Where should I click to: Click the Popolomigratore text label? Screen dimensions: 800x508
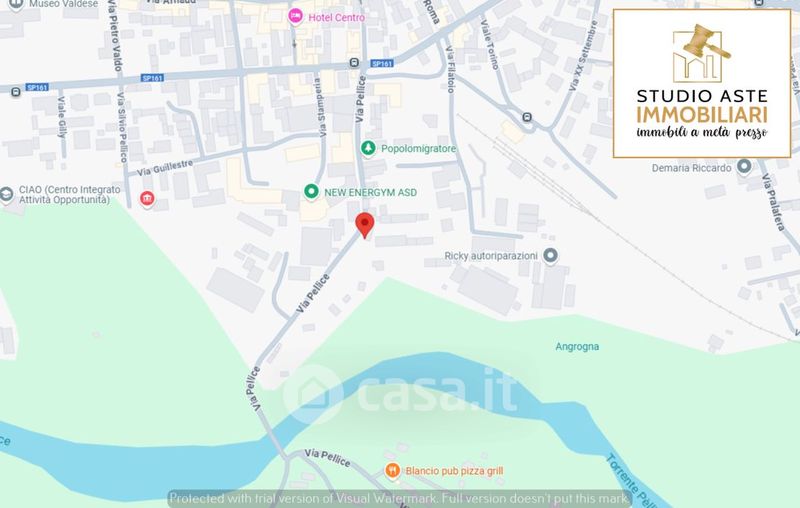tap(418, 149)
